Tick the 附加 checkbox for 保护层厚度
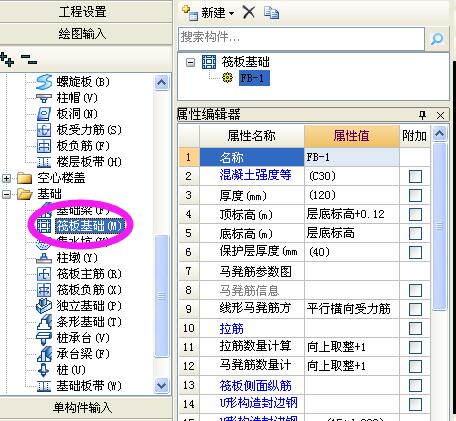This screenshot has height=421, width=456. pyautogui.click(x=415, y=252)
